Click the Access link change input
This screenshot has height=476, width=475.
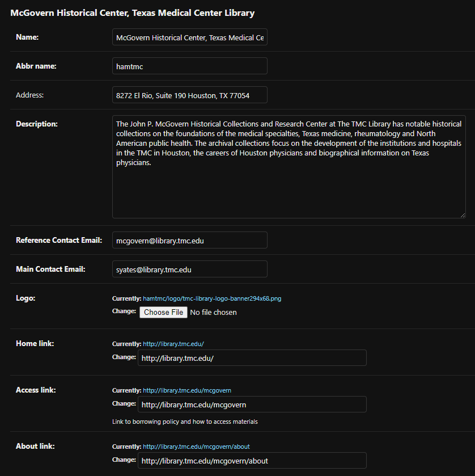pyautogui.click(x=252, y=405)
